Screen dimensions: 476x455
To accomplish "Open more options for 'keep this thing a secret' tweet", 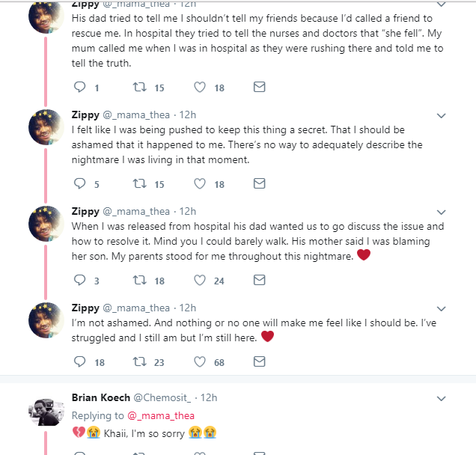I will click(441, 116).
